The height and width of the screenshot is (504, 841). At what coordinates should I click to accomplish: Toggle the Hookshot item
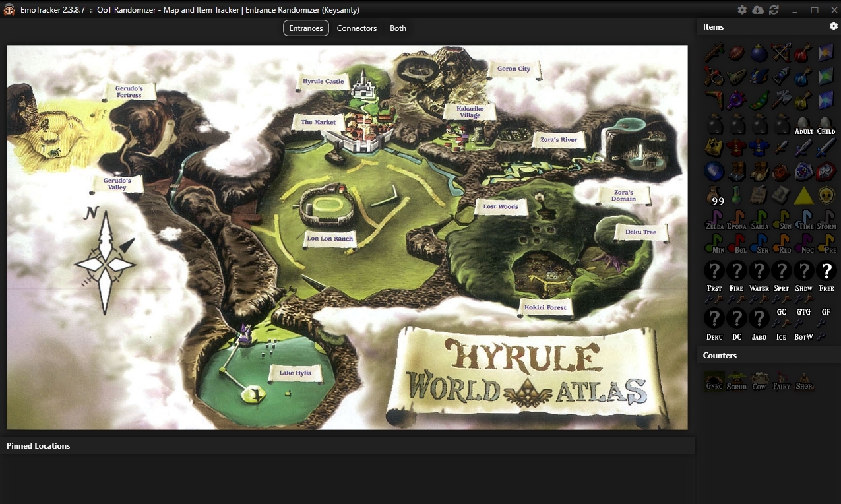(782, 77)
